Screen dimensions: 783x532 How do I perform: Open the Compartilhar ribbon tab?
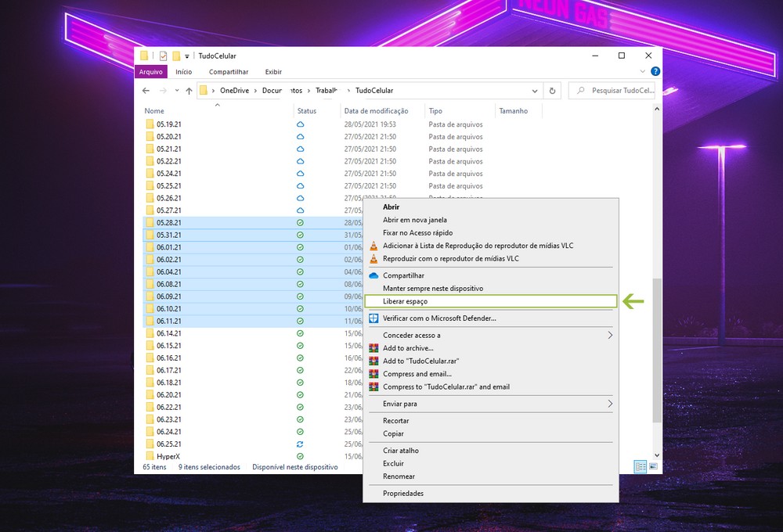[229, 72]
